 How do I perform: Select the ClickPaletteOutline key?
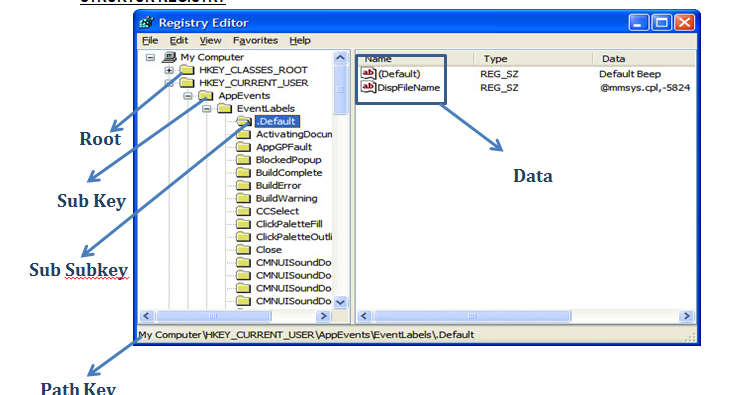(294, 237)
